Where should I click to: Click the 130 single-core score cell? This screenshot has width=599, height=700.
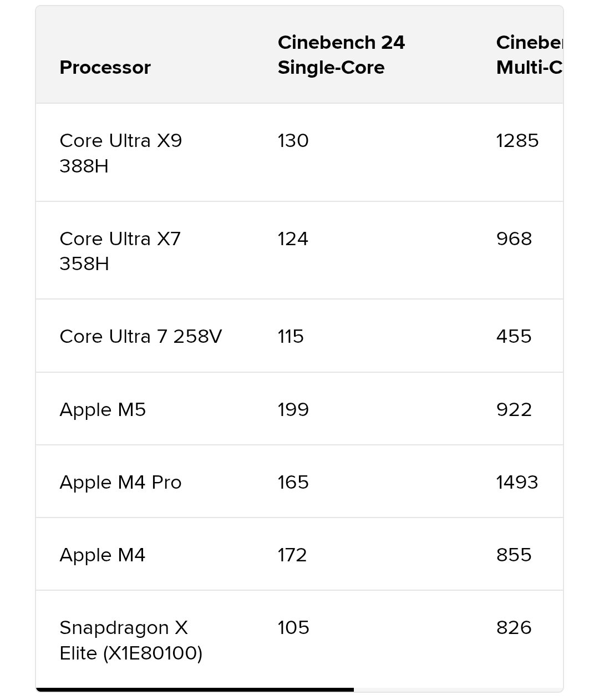[293, 141]
